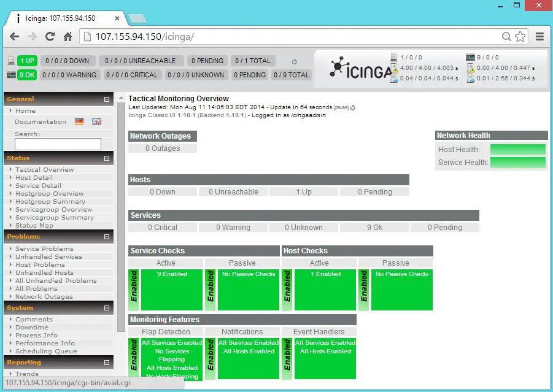Click the Host Health green bar
553x392 pixels.
pos(518,150)
